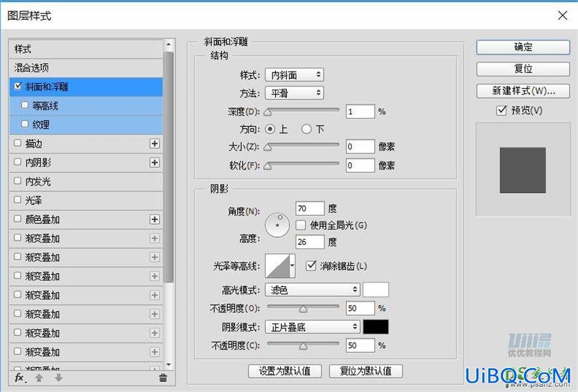This screenshot has height=392, width=578.
Task: Enable the 等高线 checkbox
Action: coord(25,105)
